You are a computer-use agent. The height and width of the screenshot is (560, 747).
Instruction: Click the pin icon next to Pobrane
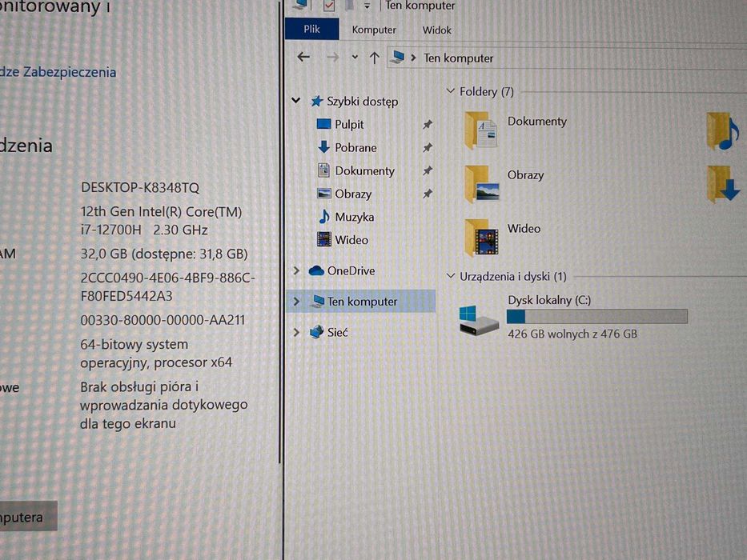(428, 148)
